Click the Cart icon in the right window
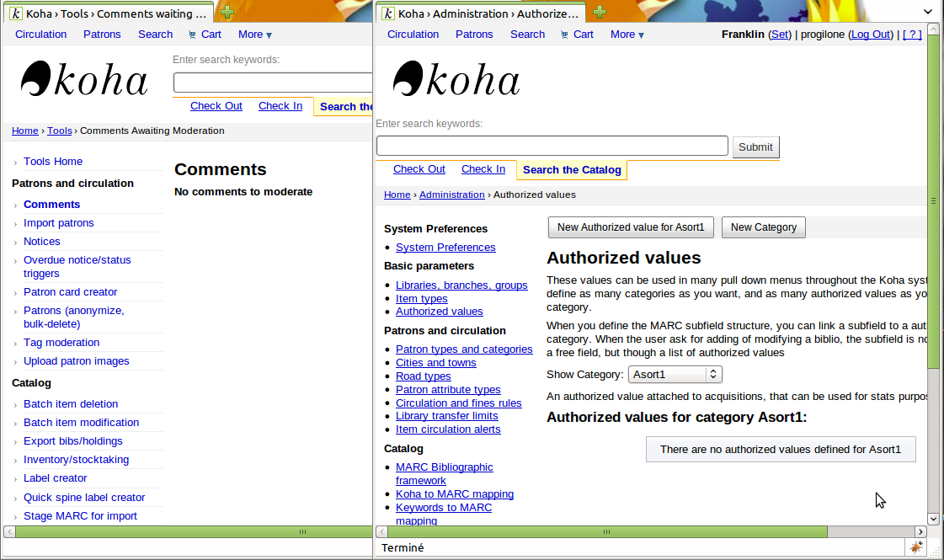Screen dimensions: 944x560 [565, 35]
